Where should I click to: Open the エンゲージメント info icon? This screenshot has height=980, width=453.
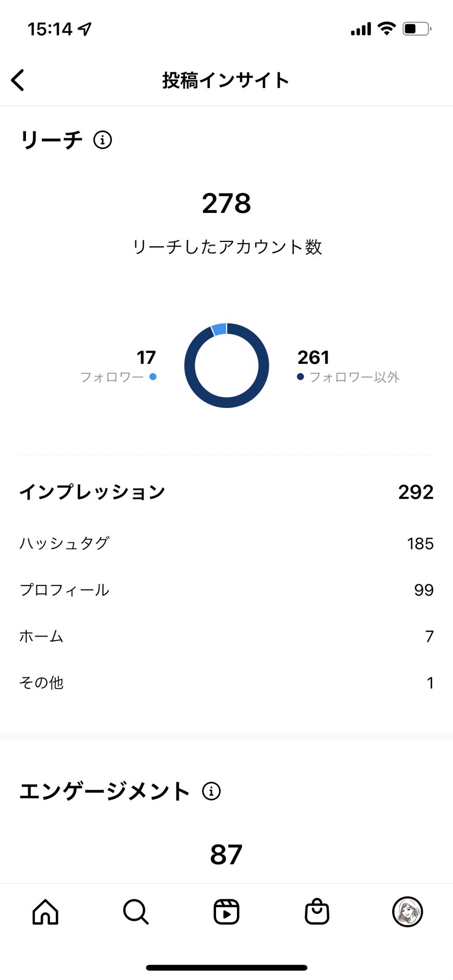tap(211, 791)
